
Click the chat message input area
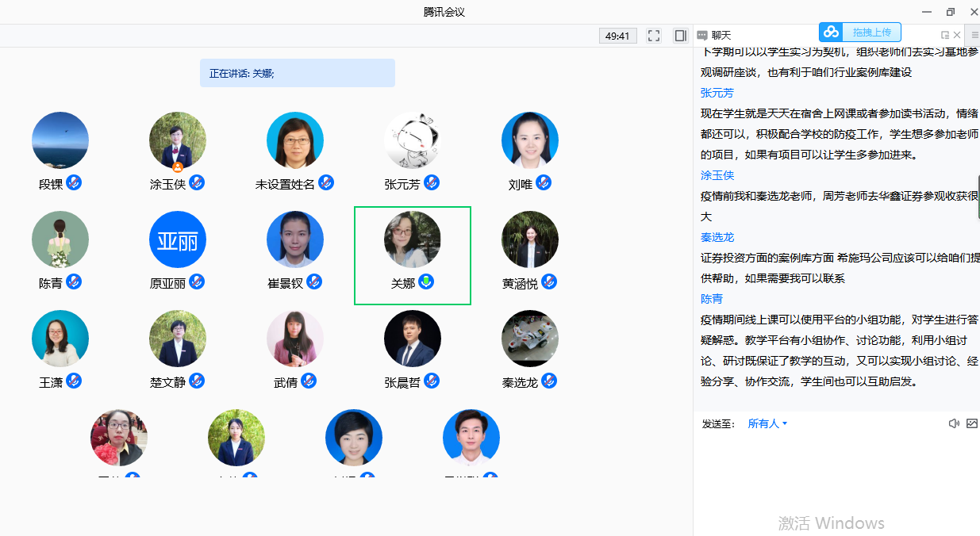coord(836,476)
